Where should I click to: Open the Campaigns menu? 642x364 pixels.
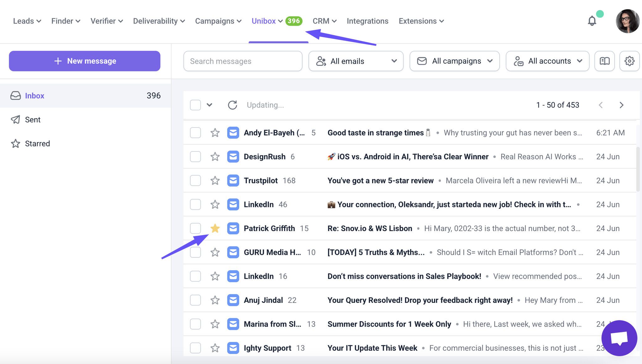pyautogui.click(x=218, y=21)
